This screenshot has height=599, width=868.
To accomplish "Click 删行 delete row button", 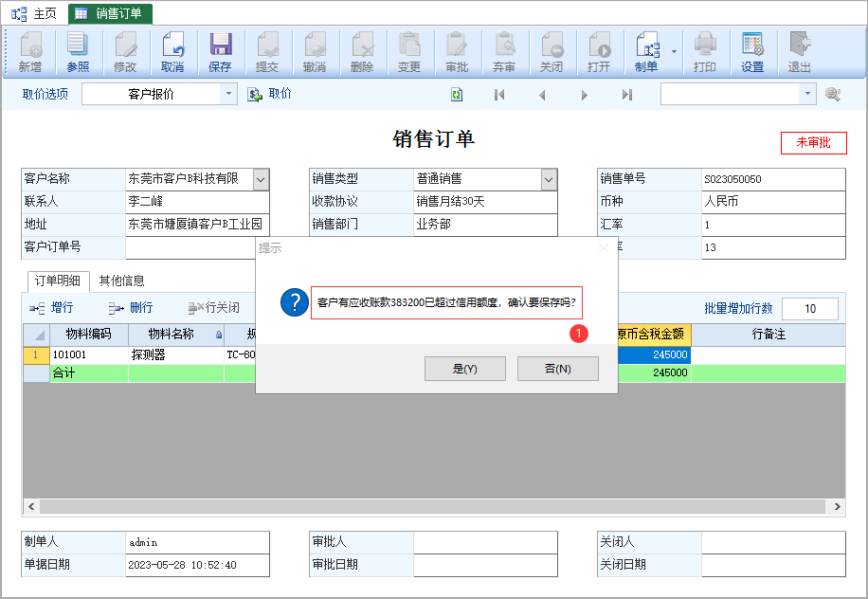I will [x=131, y=308].
